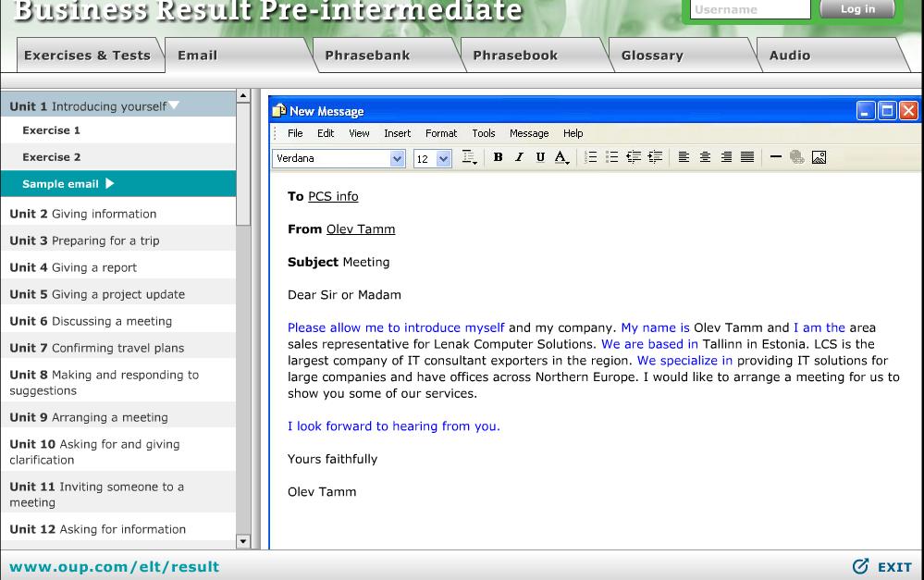This screenshot has height=580, width=924.
Task: Click the Username input field
Action: 750,9
